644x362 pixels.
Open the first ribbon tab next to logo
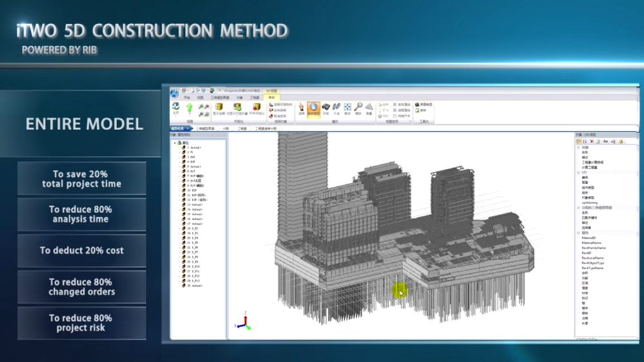coord(187,98)
